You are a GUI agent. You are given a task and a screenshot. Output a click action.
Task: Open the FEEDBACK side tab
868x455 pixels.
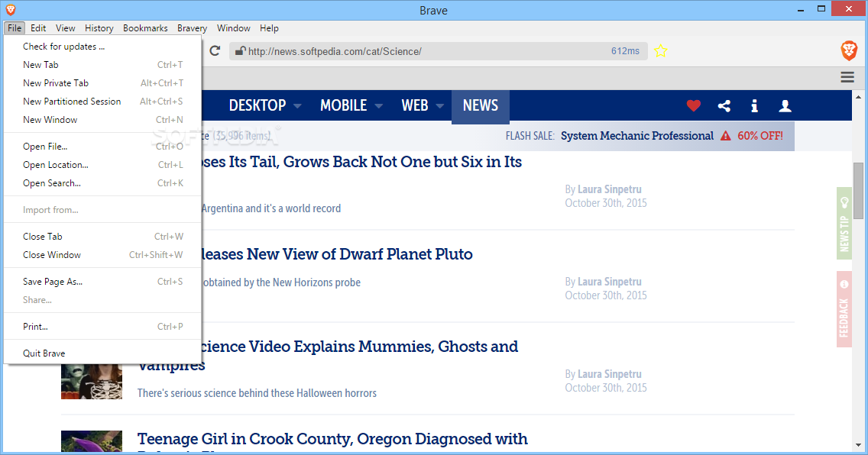844,309
